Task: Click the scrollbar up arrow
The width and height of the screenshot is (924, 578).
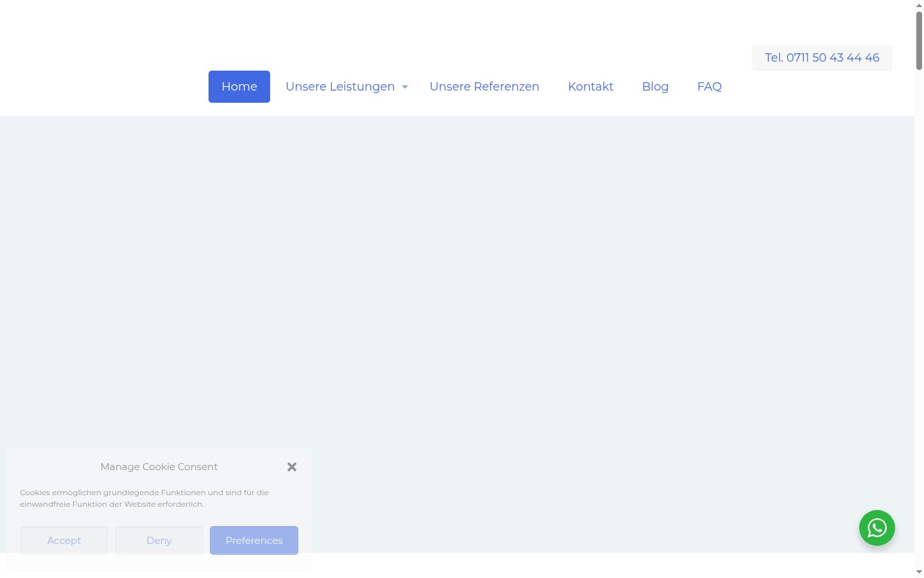Action: [x=919, y=5]
